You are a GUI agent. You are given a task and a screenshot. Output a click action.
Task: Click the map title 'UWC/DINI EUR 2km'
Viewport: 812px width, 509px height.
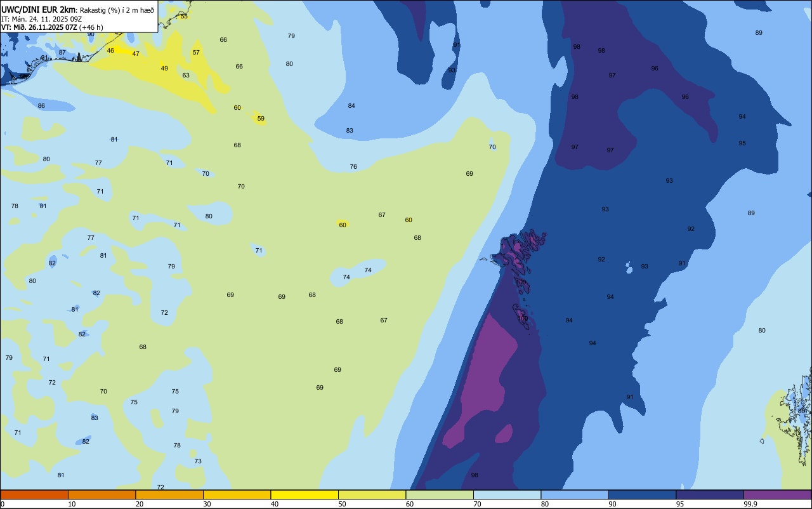point(38,10)
